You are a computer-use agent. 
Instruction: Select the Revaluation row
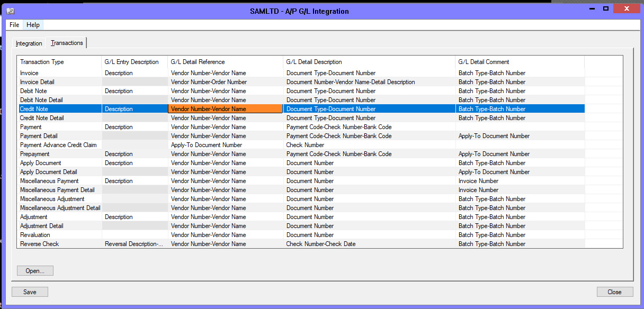coord(301,235)
